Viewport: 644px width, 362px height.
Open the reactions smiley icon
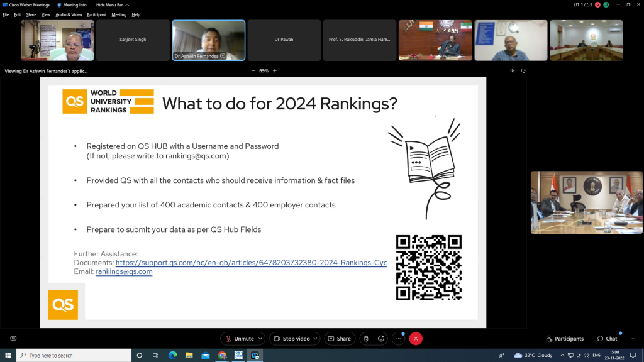381,339
